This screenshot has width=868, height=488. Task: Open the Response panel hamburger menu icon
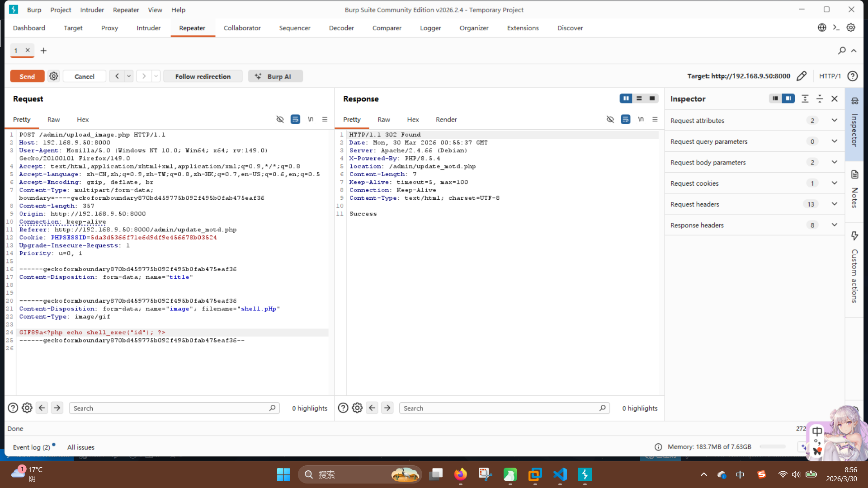[655, 119]
